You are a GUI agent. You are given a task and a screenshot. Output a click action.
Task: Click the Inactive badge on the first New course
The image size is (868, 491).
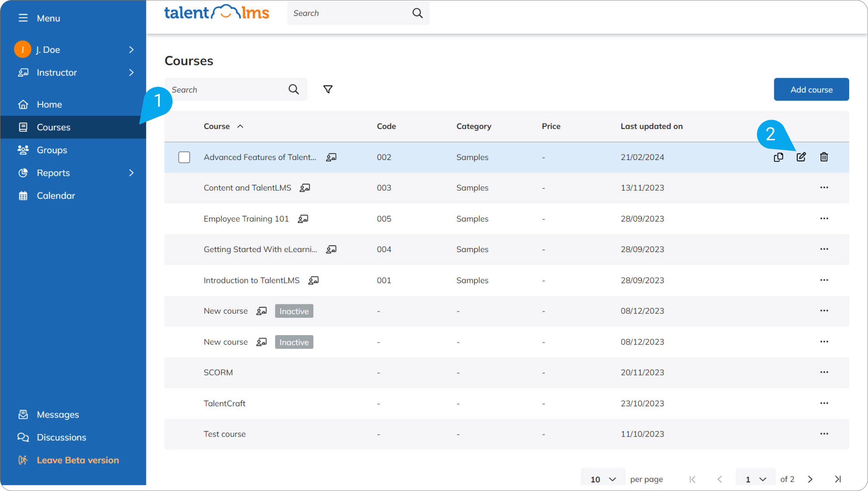(x=294, y=311)
